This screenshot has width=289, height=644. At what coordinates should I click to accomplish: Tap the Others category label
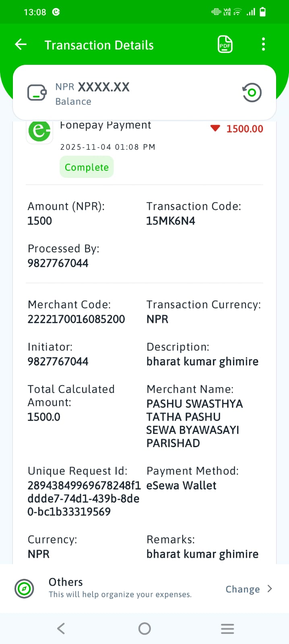[66, 582]
